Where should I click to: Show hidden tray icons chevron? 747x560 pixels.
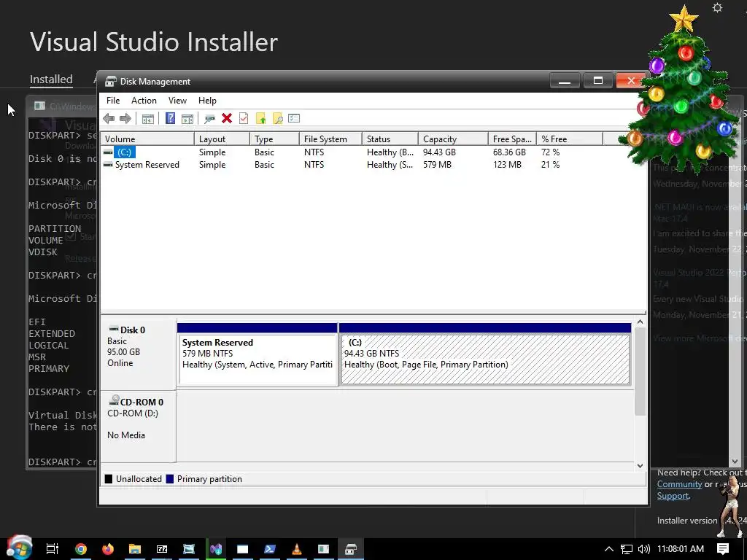click(609, 549)
